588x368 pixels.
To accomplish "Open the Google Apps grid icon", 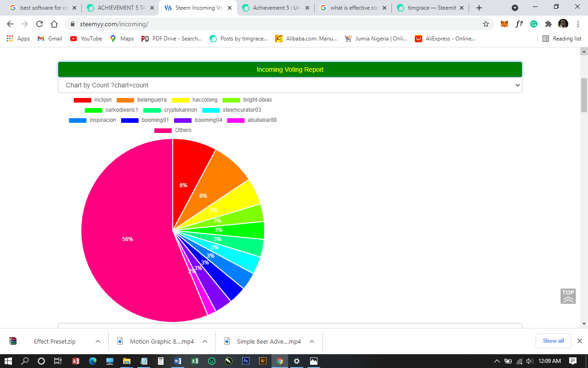I will [10, 38].
